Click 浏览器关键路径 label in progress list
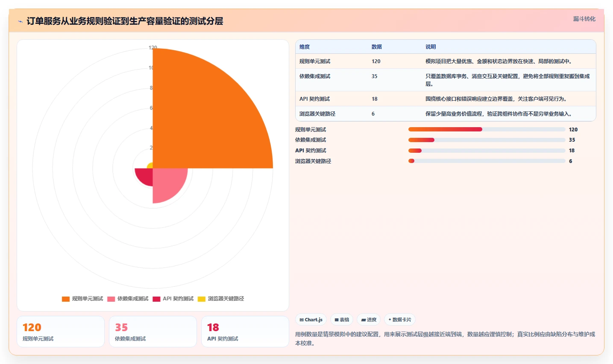Image resolution: width=613 pixels, height=364 pixels. [313, 161]
